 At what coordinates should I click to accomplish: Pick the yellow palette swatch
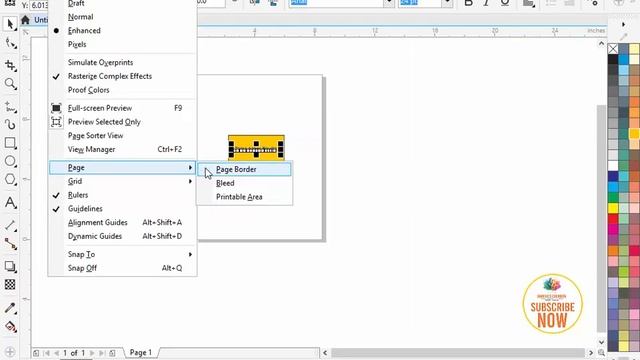coord(613,208)
